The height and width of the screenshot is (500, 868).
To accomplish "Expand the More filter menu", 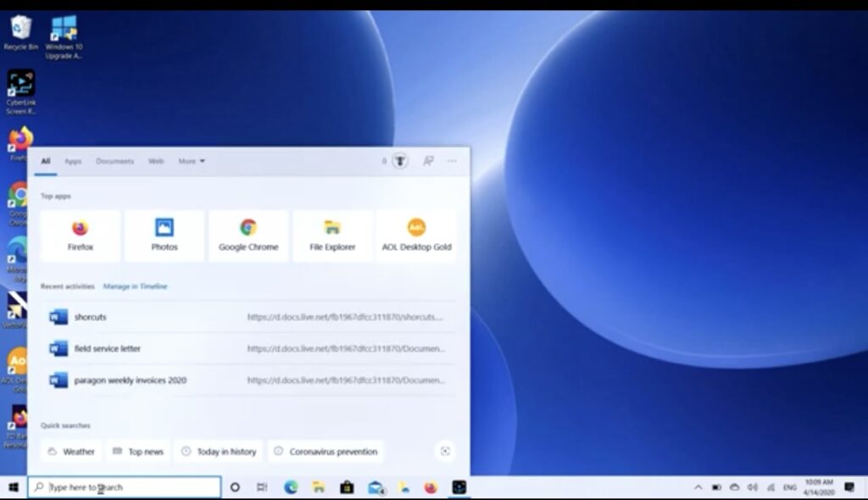I will tap(188, 161).
